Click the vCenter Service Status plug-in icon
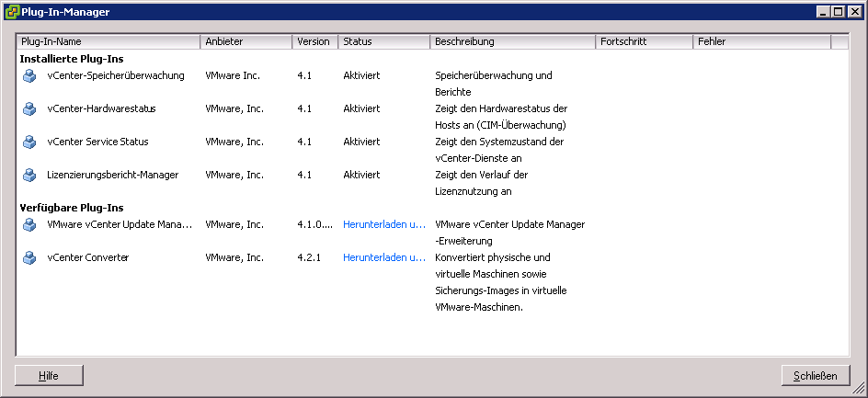The image size is (868, 398). pos(29,142)
